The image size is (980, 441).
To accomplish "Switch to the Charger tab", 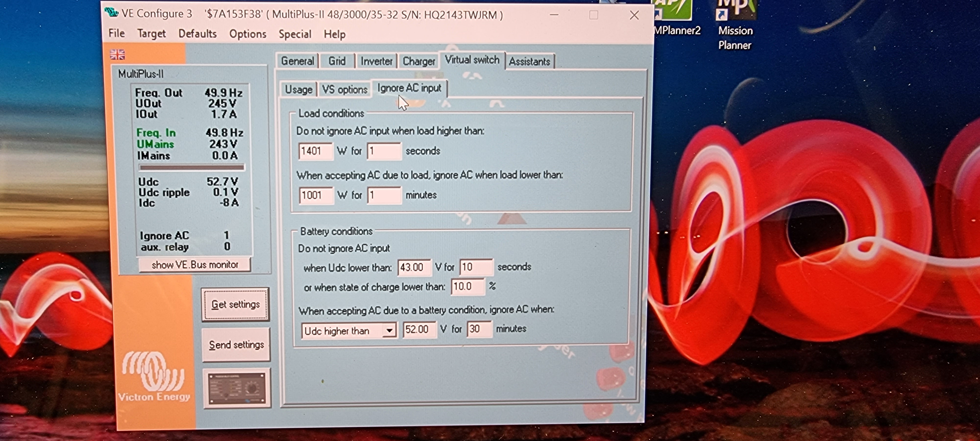I will 418,61.
